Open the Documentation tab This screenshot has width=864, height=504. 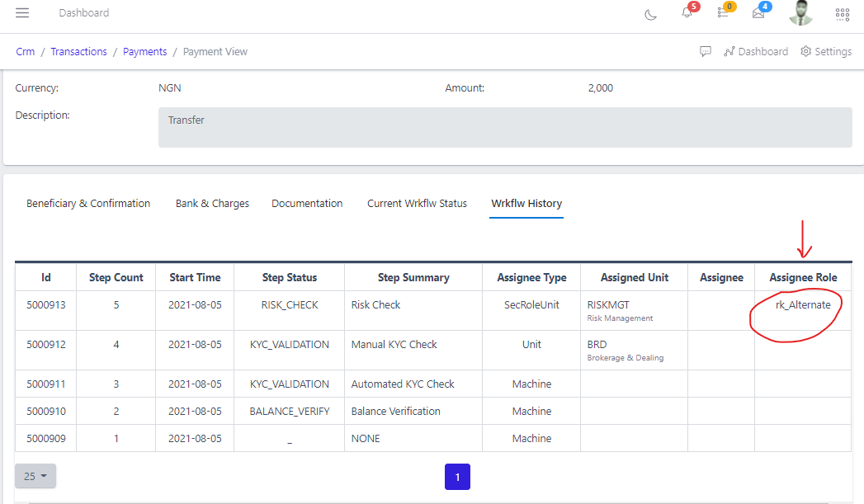307,203
